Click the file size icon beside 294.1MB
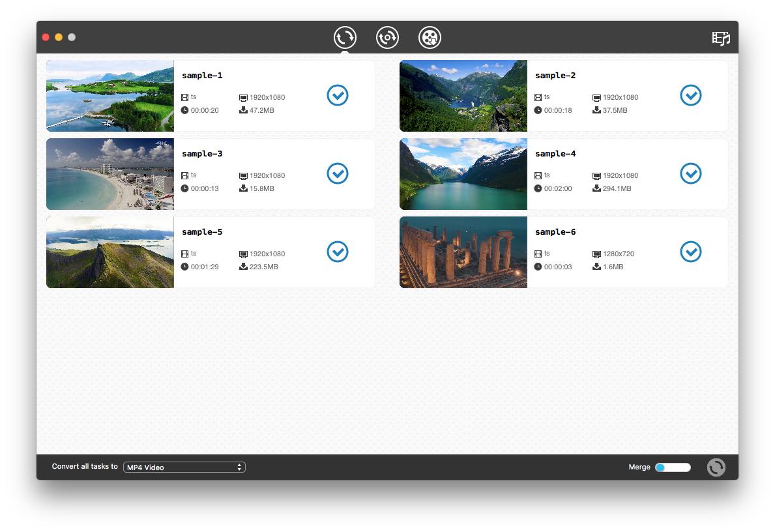This screenshot has height=532, width=775. tap(596, 188)
